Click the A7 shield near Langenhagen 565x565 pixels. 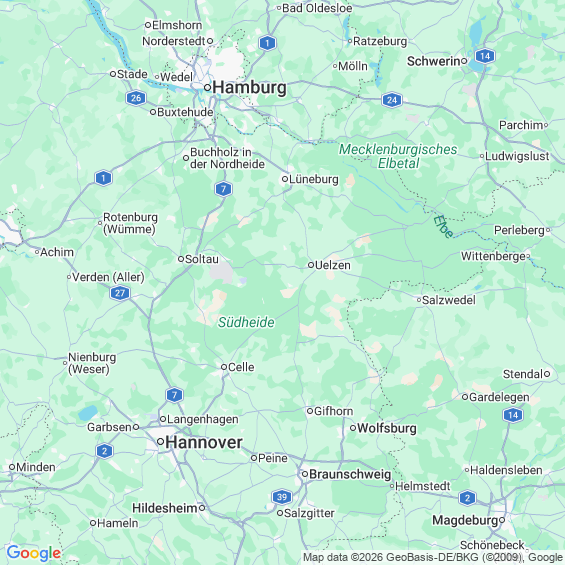coord(174,395)
